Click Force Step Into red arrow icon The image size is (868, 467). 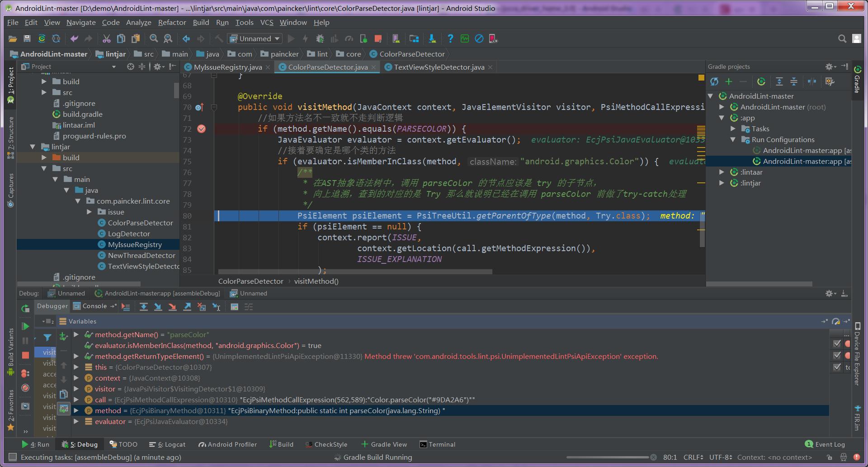(172, 307)
